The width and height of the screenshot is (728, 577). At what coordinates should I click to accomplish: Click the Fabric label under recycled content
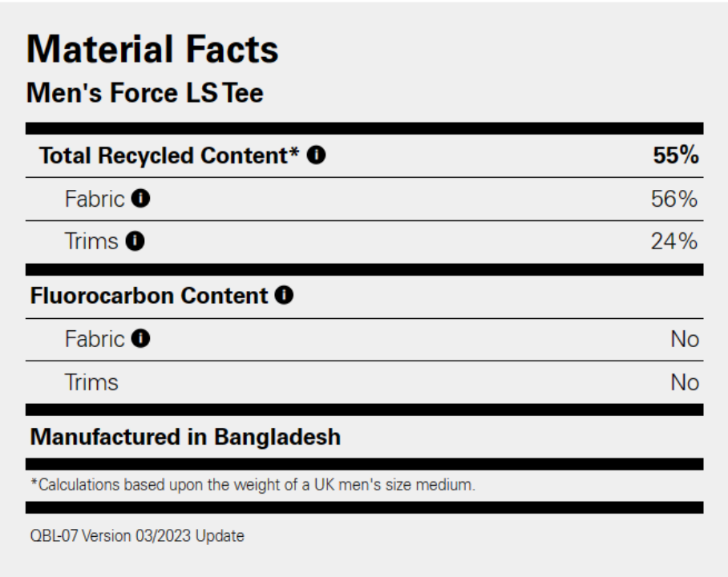(95, 199)
